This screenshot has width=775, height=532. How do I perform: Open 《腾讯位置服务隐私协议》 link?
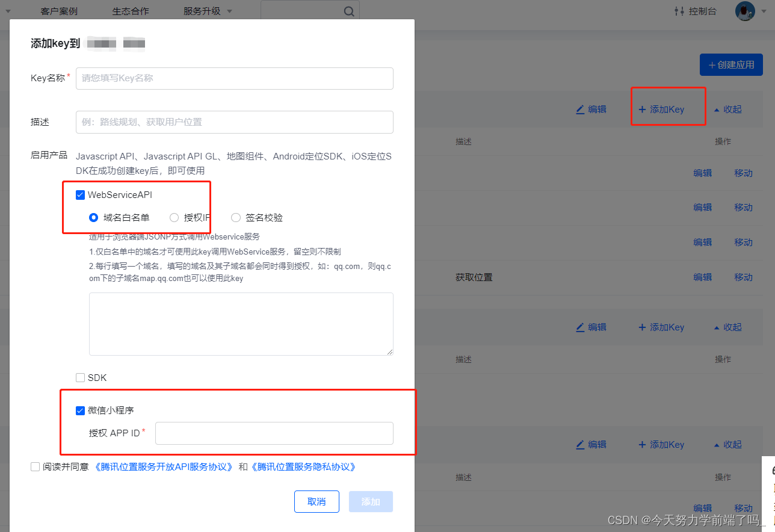(x=303, y=467)
